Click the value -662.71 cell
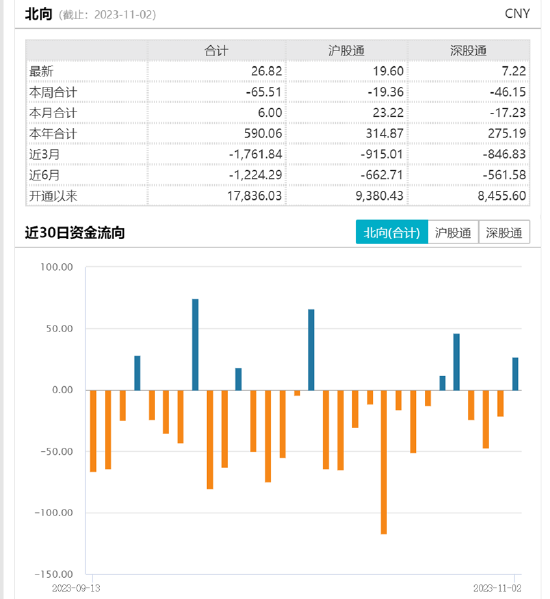Image resolution: width=550 pixels, height=599 pixels. click(382, 175)
